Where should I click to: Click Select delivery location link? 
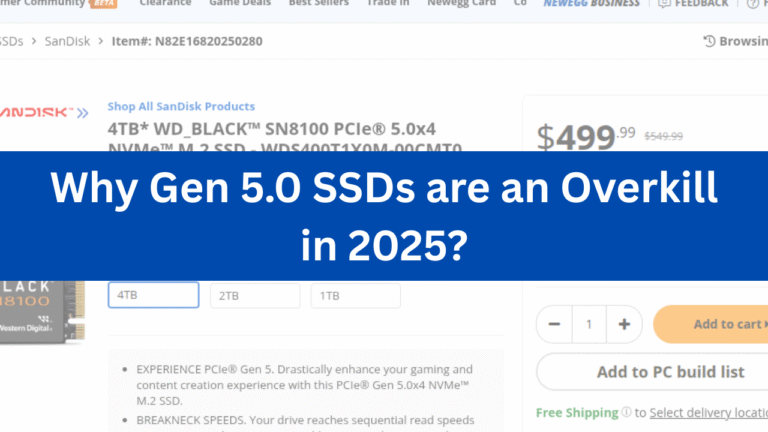(709, 412)
